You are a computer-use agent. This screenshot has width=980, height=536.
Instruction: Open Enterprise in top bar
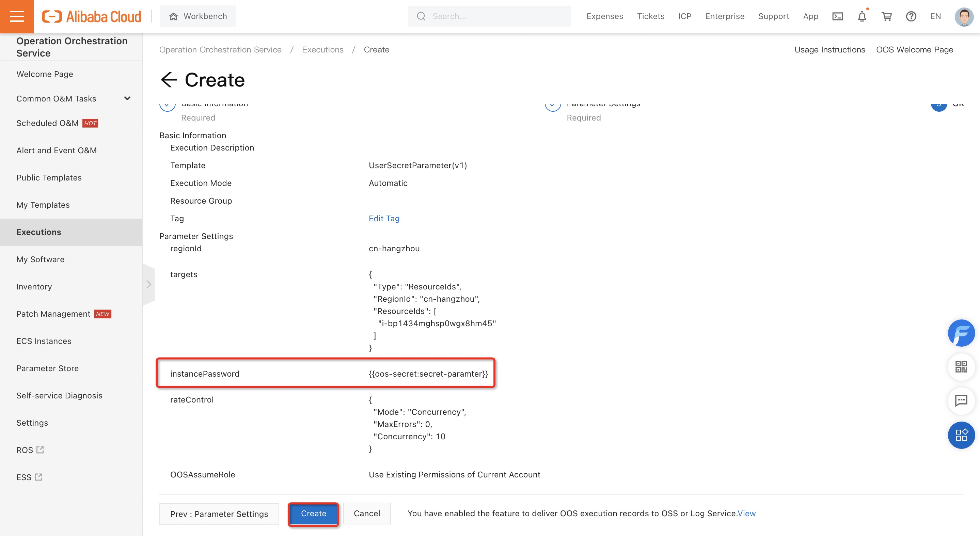click(724, 16)
